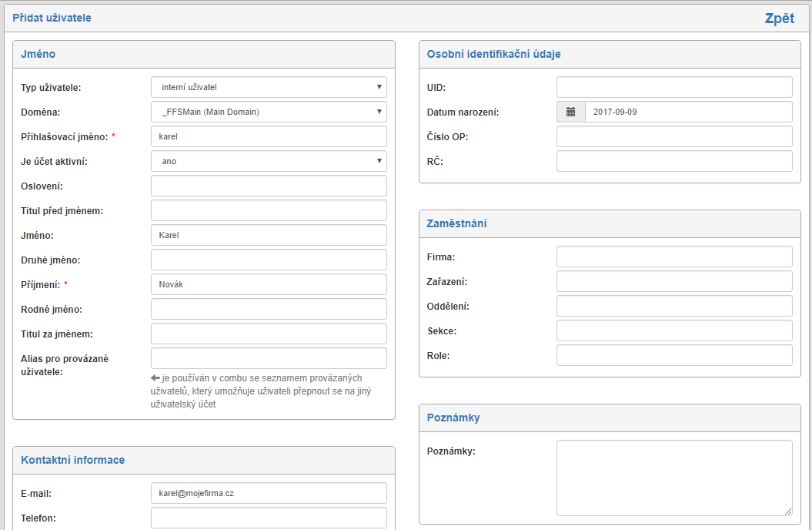
Task: Click the Zpět link
Action: 779,18
